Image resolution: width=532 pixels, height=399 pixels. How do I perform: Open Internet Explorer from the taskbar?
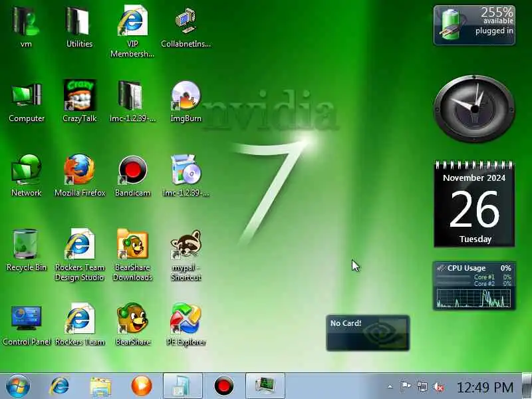point(59,386)
